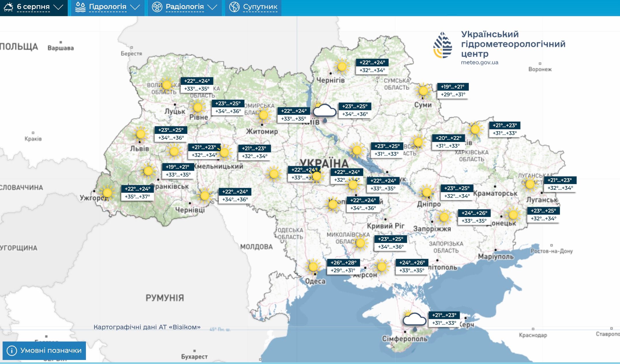Select the sun icon above Чернігів
This screenshot has width=620, height=364.
[342, 67]
